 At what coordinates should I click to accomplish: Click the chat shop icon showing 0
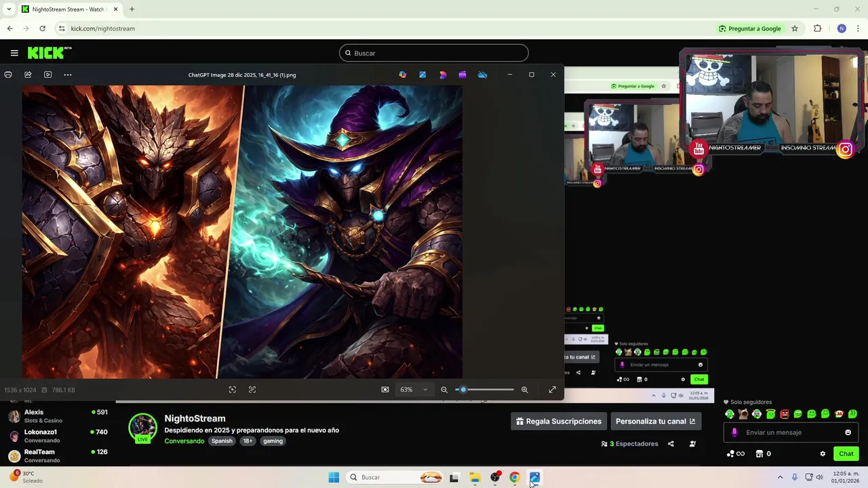click(x=764, y=454)
